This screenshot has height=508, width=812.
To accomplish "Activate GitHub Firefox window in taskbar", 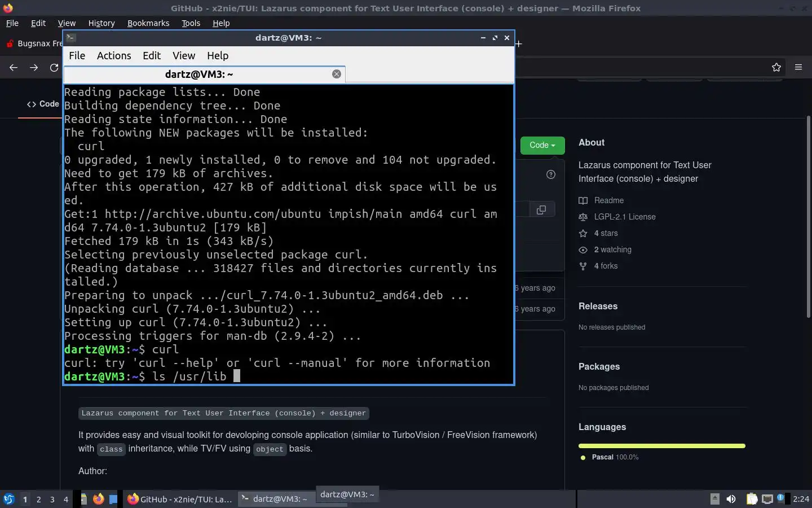I will [x=180, y=499].
